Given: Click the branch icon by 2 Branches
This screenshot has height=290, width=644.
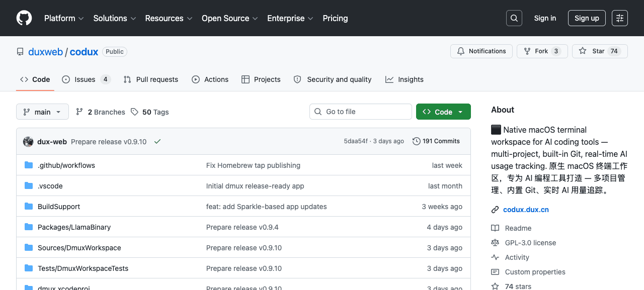Looking at the screenshot, I should click(79, 112).
